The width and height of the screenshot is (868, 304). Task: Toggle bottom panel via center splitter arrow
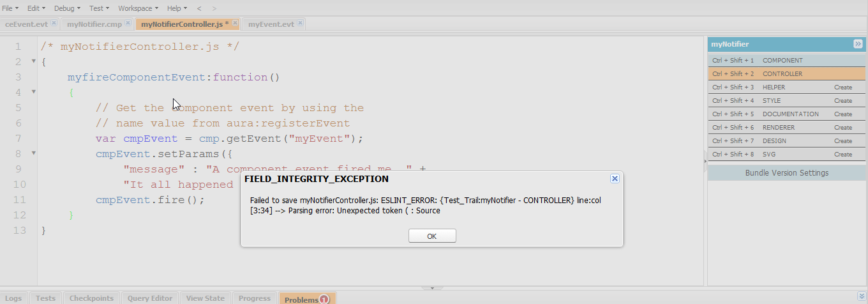pos(432,289)
